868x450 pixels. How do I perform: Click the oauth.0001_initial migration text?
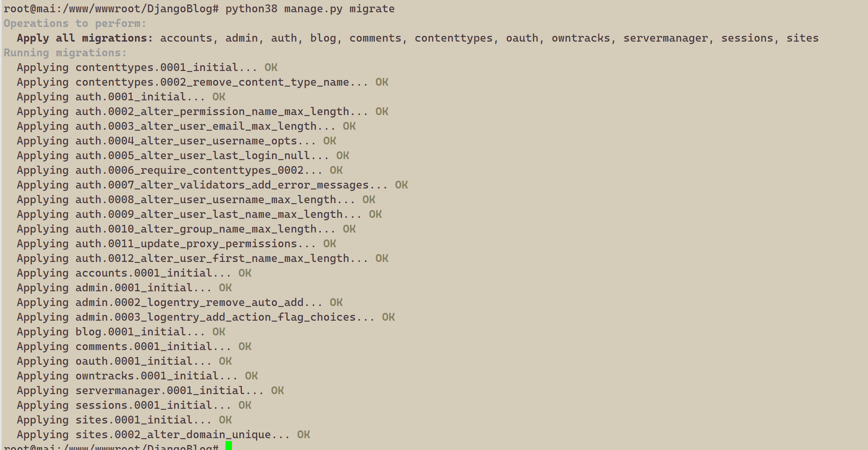point(143,361)
